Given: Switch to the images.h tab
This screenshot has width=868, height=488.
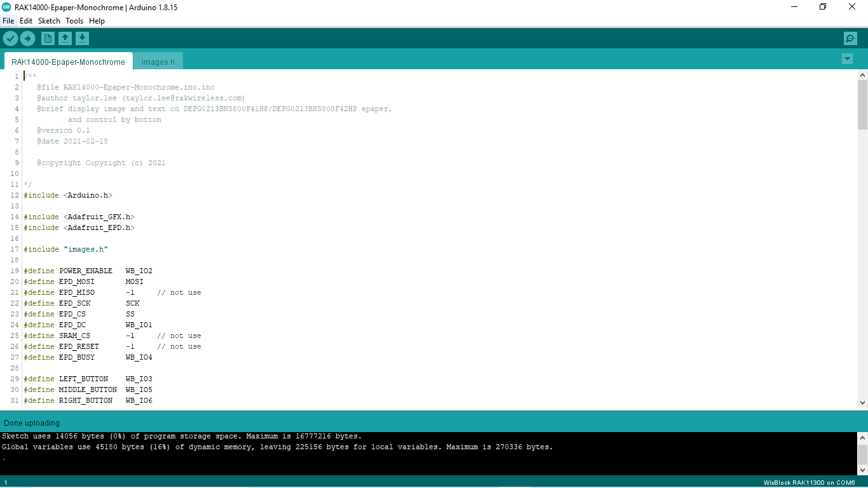Looking at the screenshot, I should click(158, 62).
